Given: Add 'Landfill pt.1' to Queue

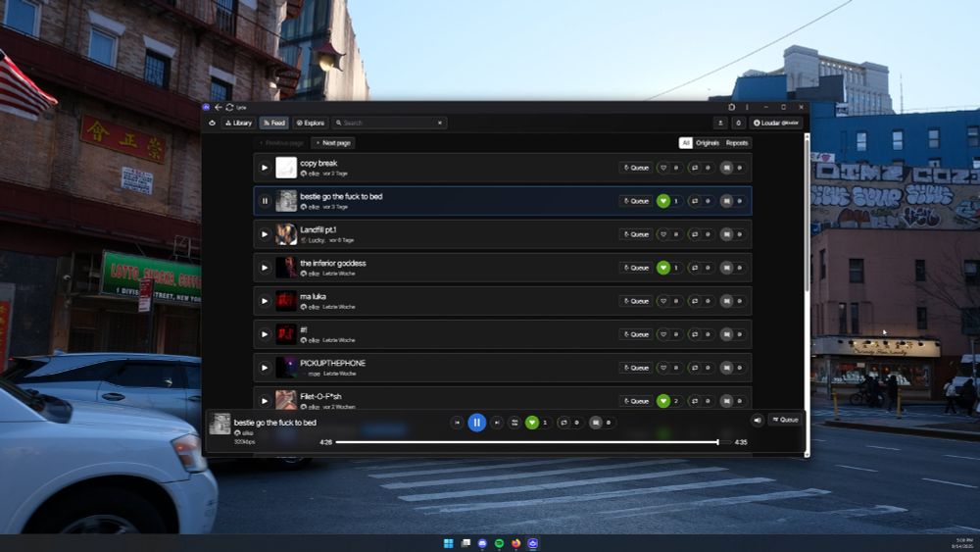Looking at the screenshot, I should coord(636,234).
